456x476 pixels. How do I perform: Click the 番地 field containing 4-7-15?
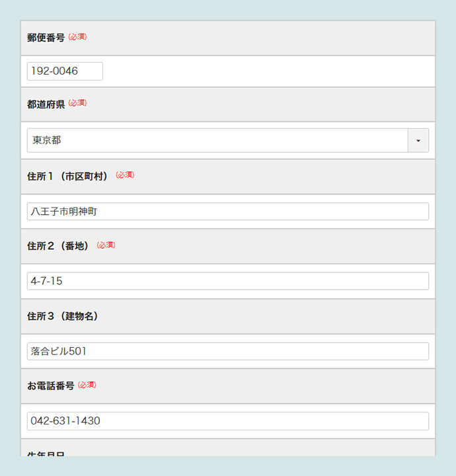227,281
